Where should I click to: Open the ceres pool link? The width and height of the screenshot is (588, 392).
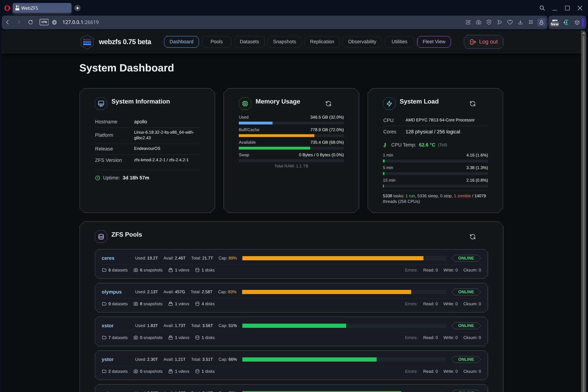point(108,258)
